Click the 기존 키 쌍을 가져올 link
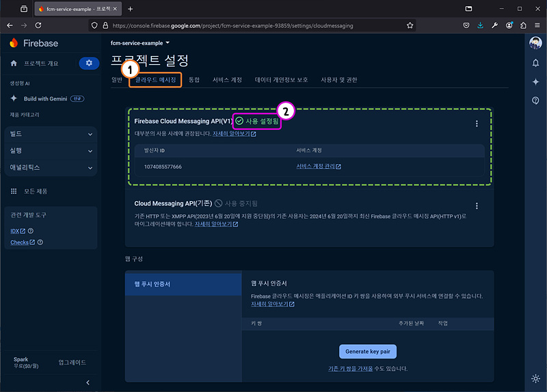This screenshot has width=547, height=392. coord(350,369)
